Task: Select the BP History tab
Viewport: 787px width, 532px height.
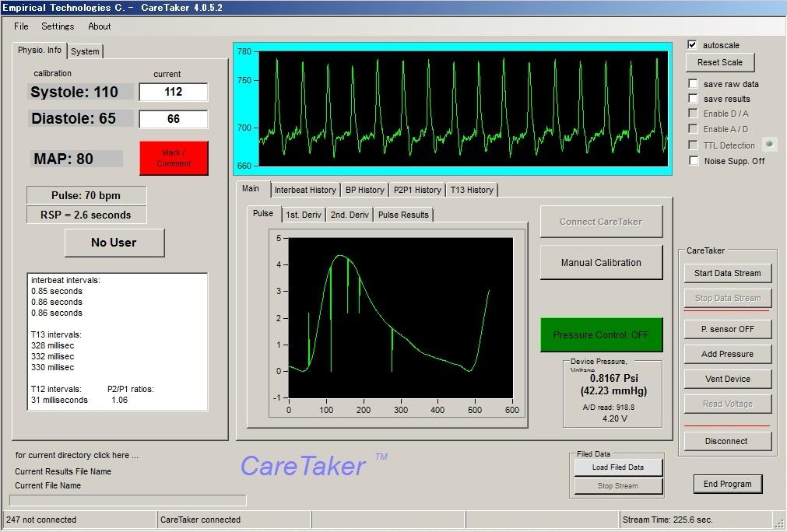Action: 364,190
